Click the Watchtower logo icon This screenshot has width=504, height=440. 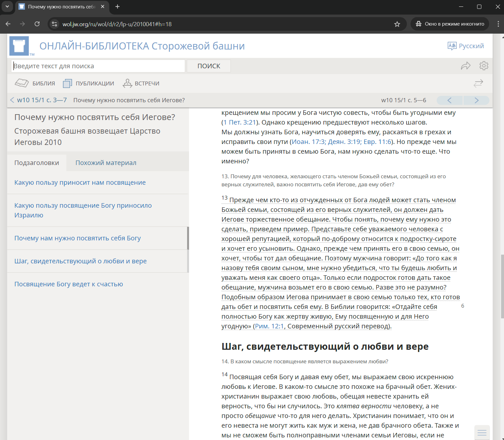[x=19, y=46]
